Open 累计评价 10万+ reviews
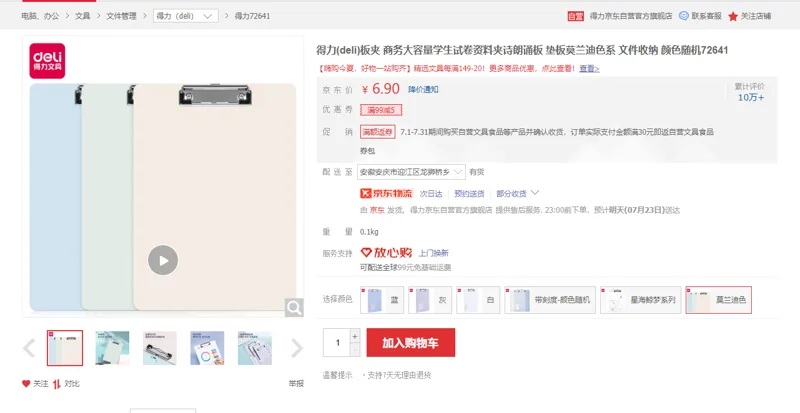 (x=749, y=92)
